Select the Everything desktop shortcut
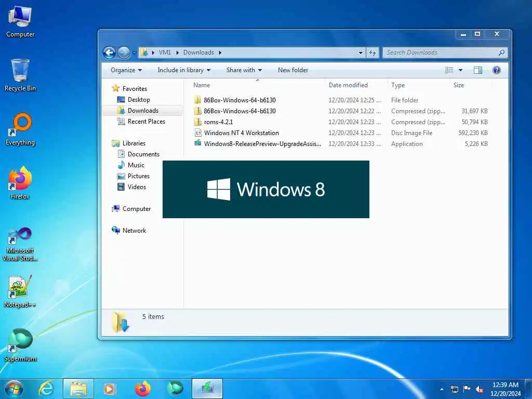The height and width of the screenshot is (399, 532). (20, 129)
